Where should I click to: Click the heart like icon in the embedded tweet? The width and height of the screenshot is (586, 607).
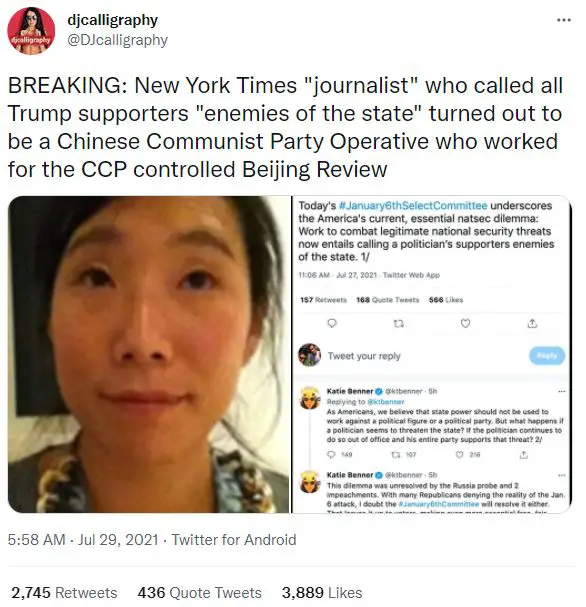point(465,323)
